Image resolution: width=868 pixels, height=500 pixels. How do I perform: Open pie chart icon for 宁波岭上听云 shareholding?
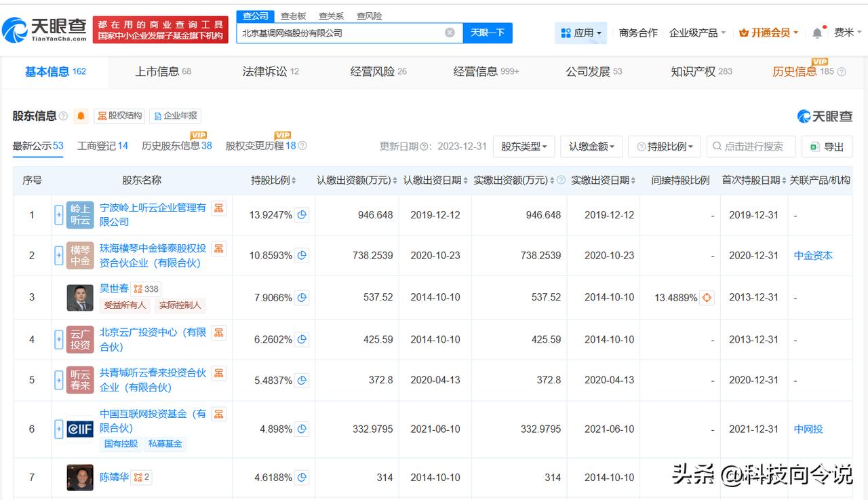click(x=302, y=215)
